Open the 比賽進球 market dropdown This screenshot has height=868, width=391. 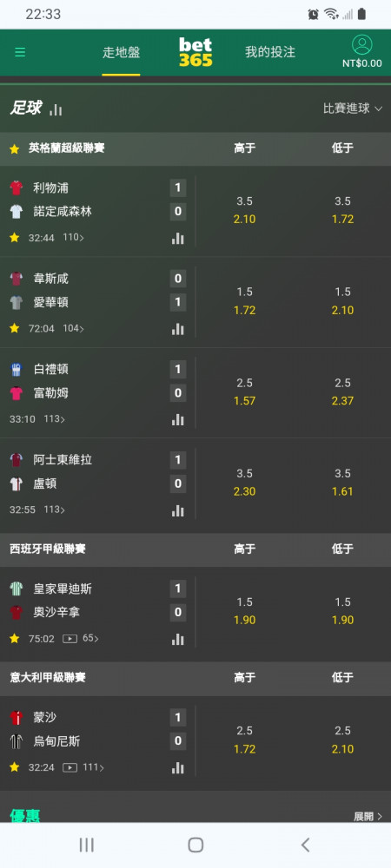pyautogui.click(x=353, y=108)
